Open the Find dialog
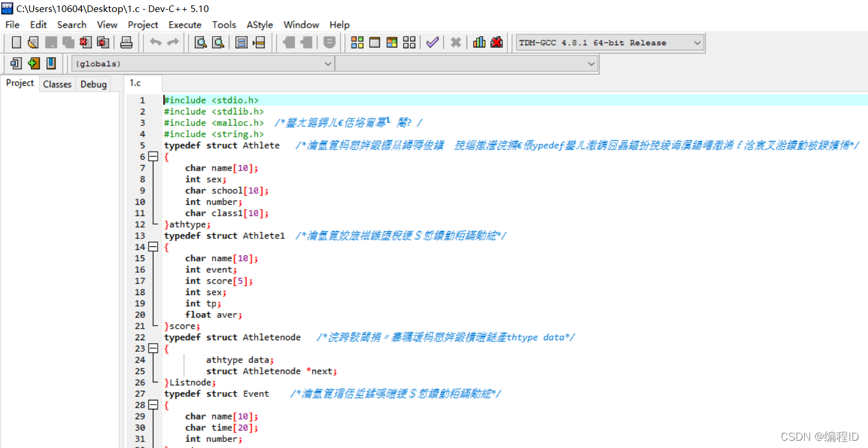 [x=200, y=42]
